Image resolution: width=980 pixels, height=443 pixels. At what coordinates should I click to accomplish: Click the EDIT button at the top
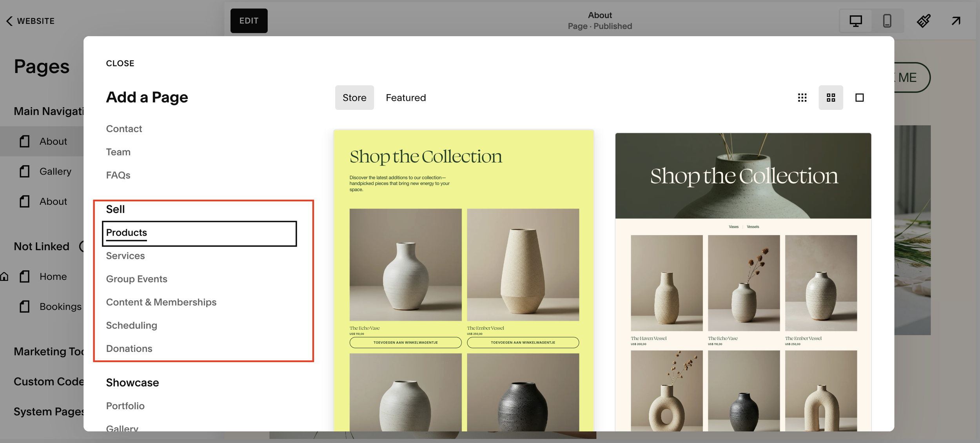[x=249, y=20]
